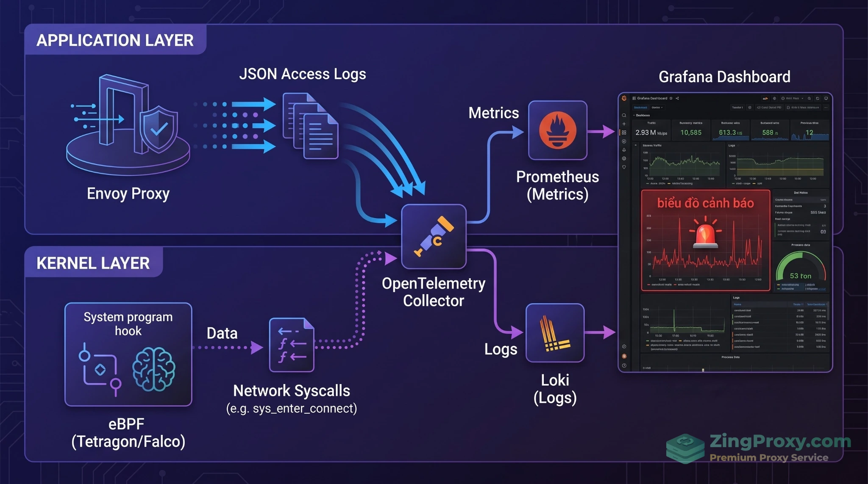
Task: Click the 588 /s stat panel
Action: tap(770, 130)
